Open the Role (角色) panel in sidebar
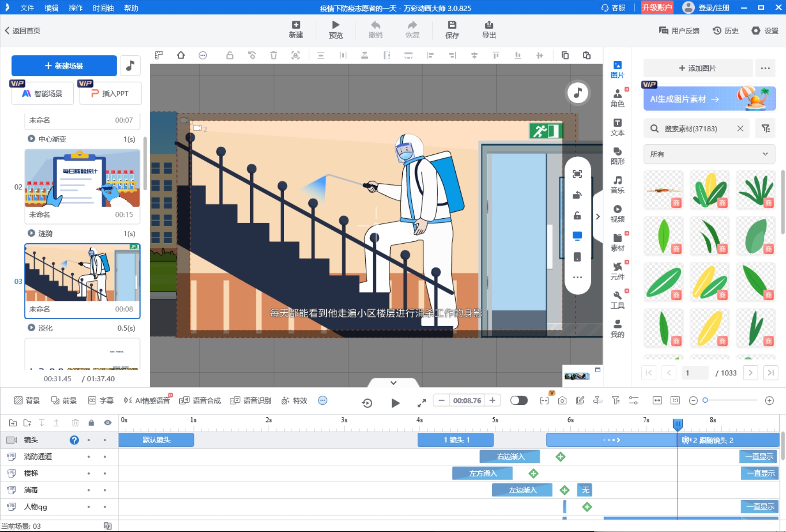Image resolution: width=786 pixels, height=532 pixels. pyautogui.click(x=617, y=98)
